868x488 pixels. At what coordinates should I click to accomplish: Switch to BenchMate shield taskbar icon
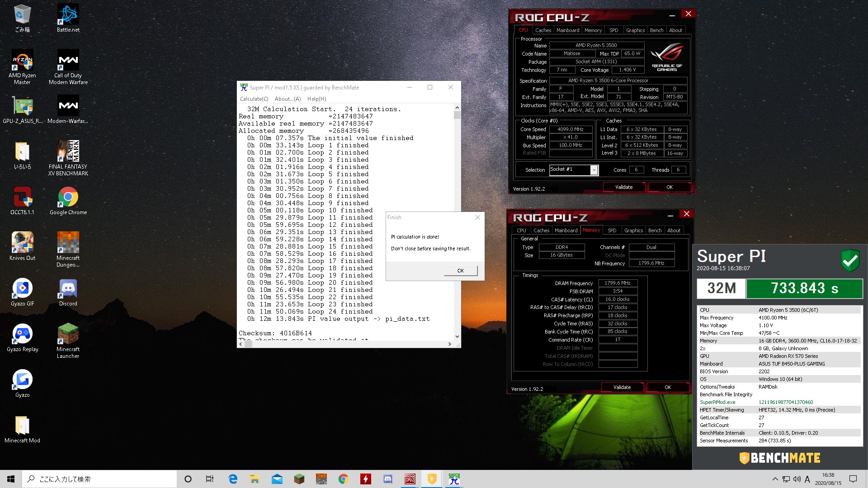click(x=432, y=479)
